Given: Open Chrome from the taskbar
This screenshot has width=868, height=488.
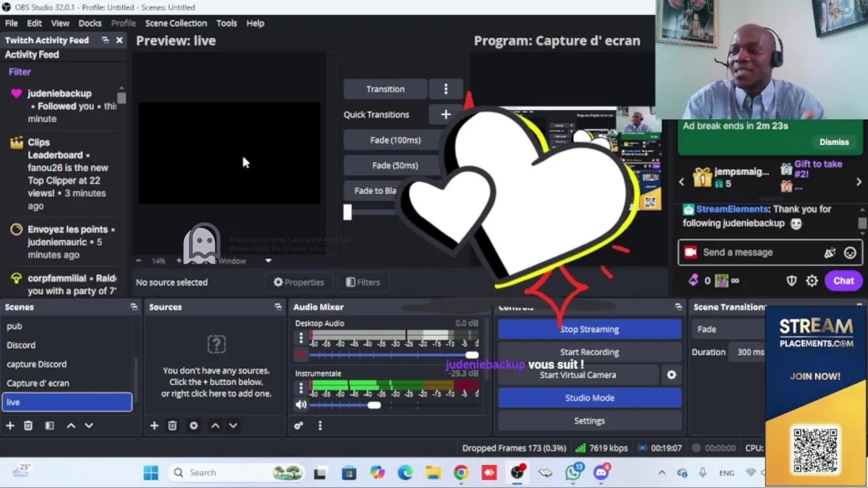Looking at the screenshot, I should 460,472.
